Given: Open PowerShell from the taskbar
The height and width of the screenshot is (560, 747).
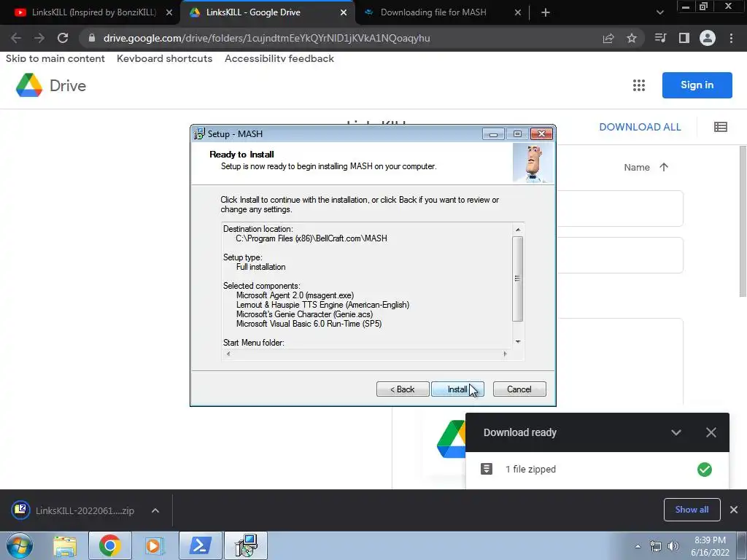Looking at the screenshot, I should coord(200,545).
